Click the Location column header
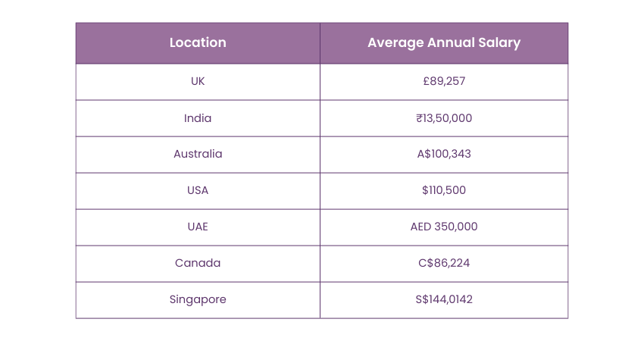This screenshot has height=341, width=644. (x=198, y=43)
